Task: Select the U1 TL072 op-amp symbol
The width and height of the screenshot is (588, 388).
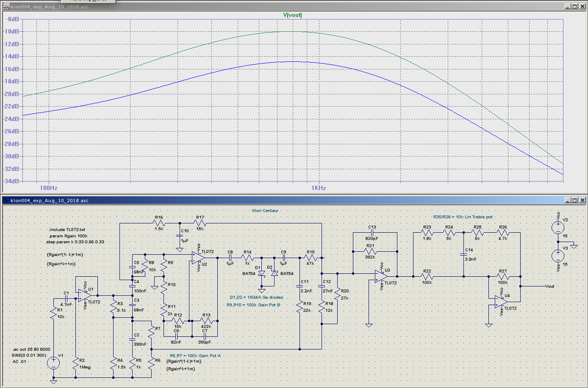Action: point(85,296)
